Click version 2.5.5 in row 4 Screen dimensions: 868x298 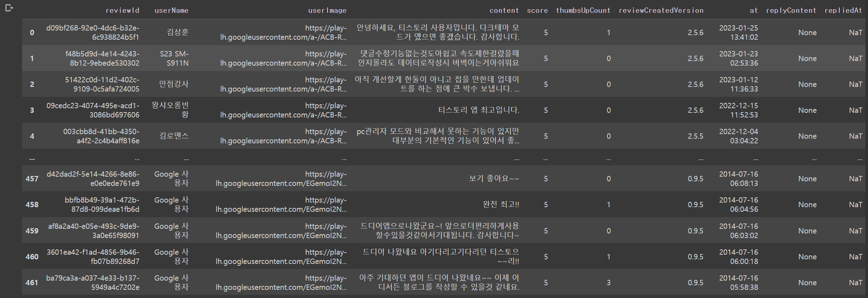coord(696,136)
